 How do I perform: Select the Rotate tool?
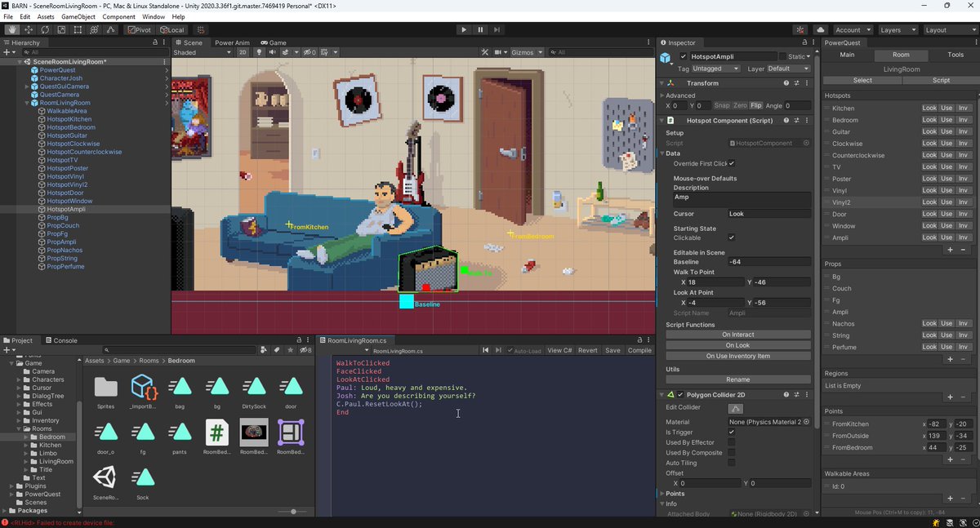(x=44, y=29)
